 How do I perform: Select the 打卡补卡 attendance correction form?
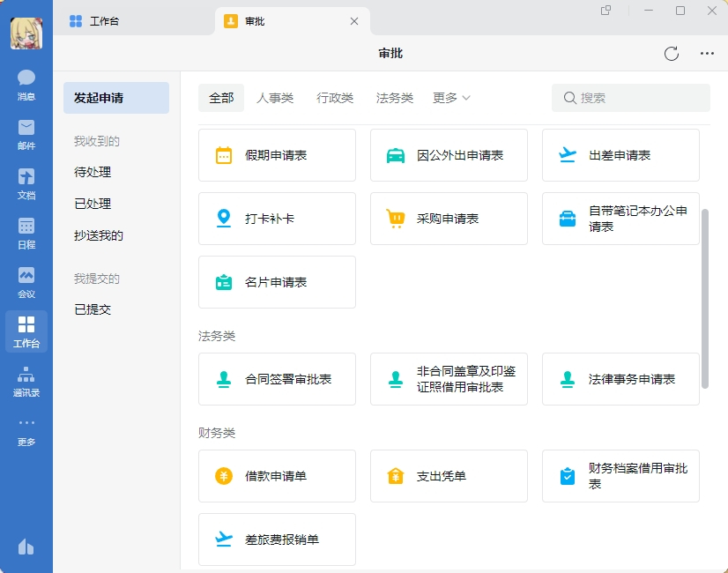277,219
